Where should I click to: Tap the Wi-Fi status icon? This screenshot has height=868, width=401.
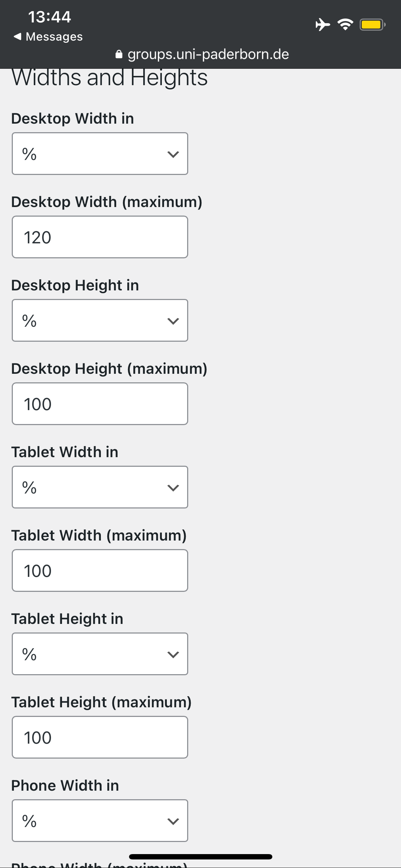coord(345,25)
